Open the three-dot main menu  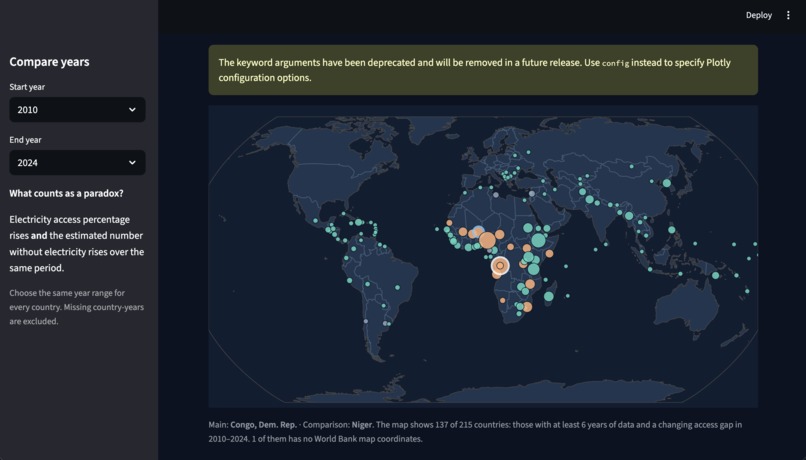[x=788, y=15]
